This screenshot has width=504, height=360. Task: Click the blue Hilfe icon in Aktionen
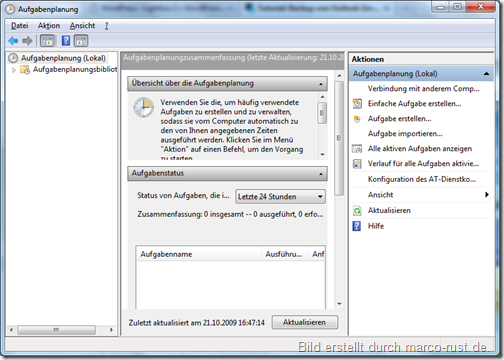pyautogui.click(x=357, y=226)
